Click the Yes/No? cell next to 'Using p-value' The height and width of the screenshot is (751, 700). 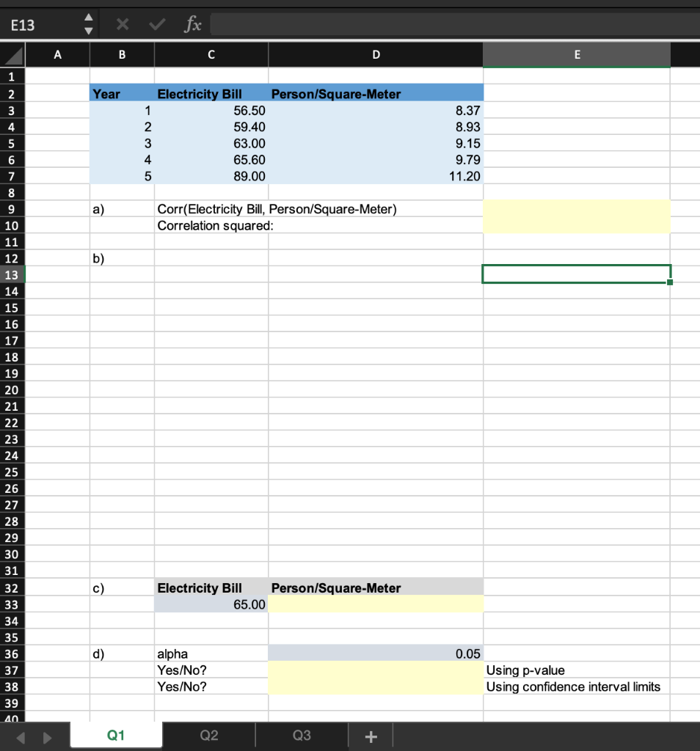tap(376, 670)
